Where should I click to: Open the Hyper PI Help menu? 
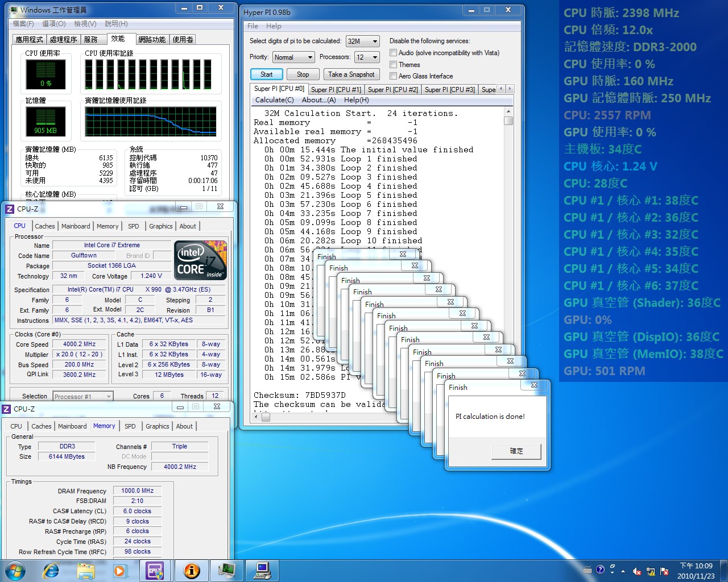click(274, 26)
